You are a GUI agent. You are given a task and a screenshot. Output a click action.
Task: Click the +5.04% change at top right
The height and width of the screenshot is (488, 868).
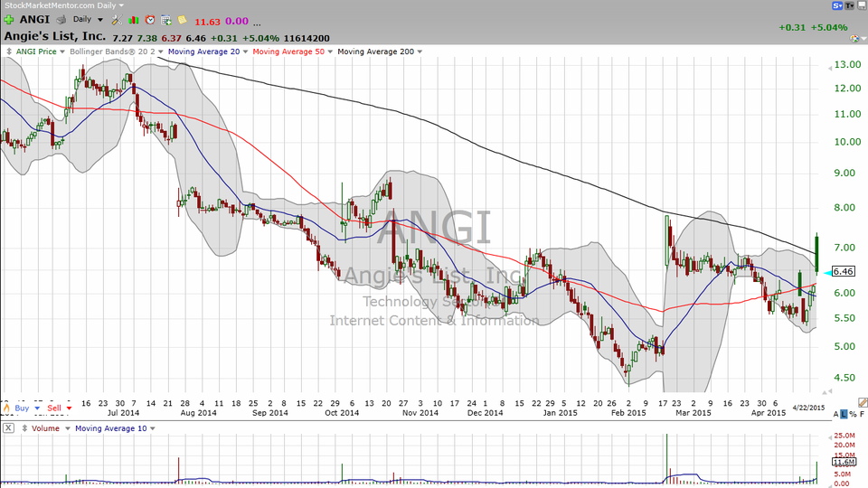(829, 27)
